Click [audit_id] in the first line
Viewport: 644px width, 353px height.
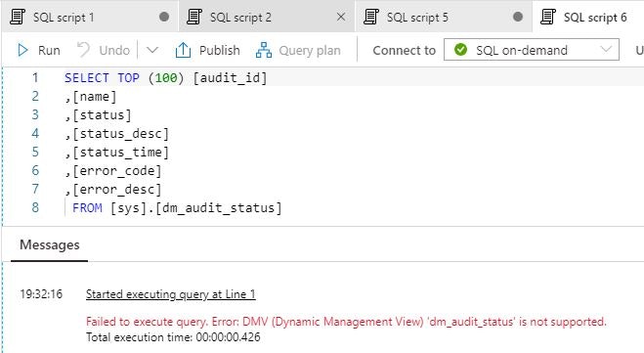tap(230, 77)
